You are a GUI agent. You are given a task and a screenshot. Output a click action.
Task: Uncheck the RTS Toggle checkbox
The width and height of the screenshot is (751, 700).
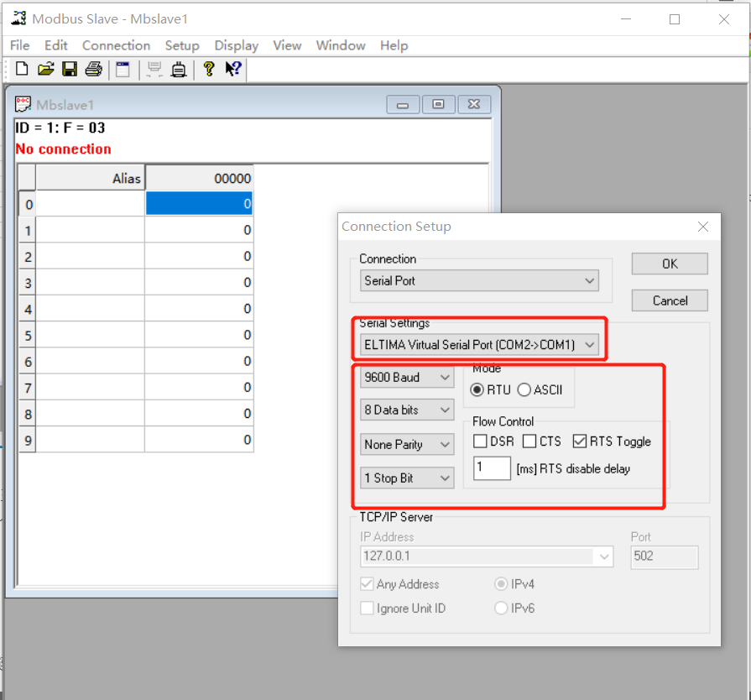point(612,441)
